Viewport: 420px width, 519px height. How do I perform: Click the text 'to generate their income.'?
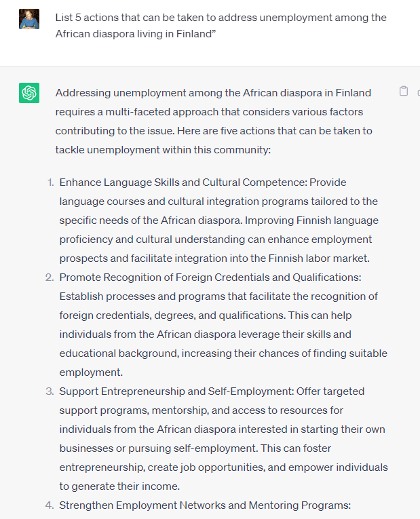pyautogui.click(x=119, y=486)
